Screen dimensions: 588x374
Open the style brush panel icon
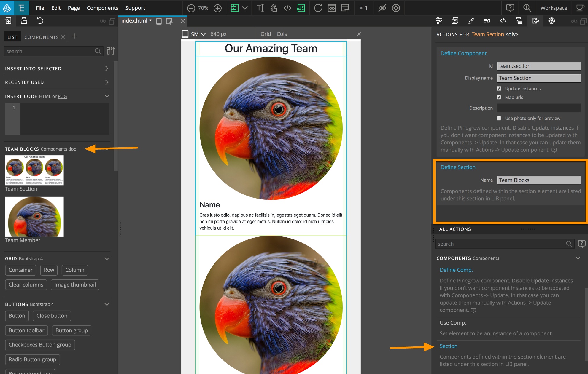click(x=471, y=21)
